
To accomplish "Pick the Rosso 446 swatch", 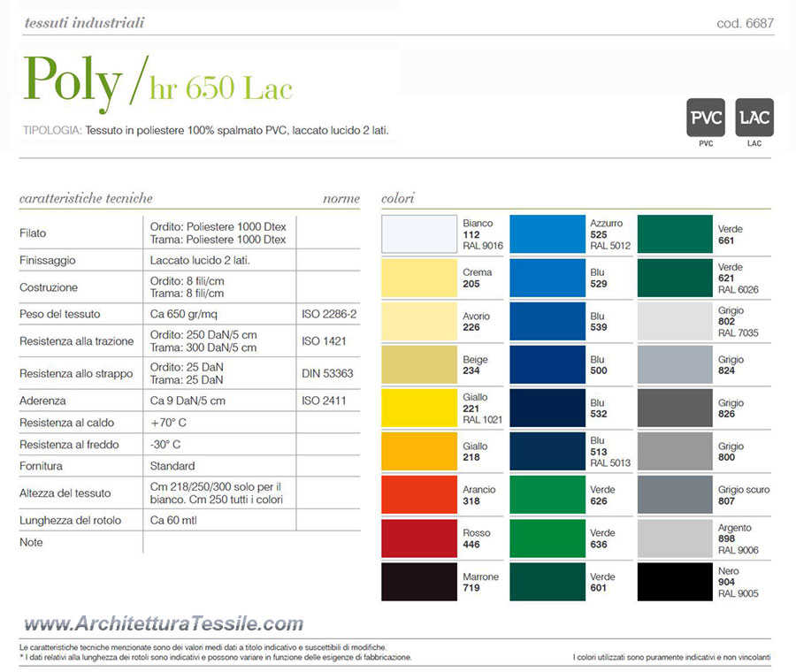I will (419, 538).
